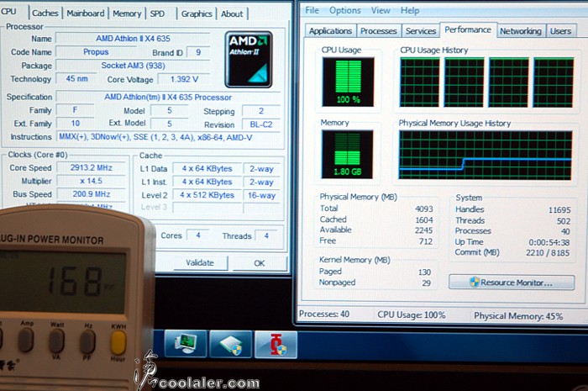The width and height of the screenshot is (588, 391).
Task: Open the Graphics tab in CPU-Z
Action: 197,14
